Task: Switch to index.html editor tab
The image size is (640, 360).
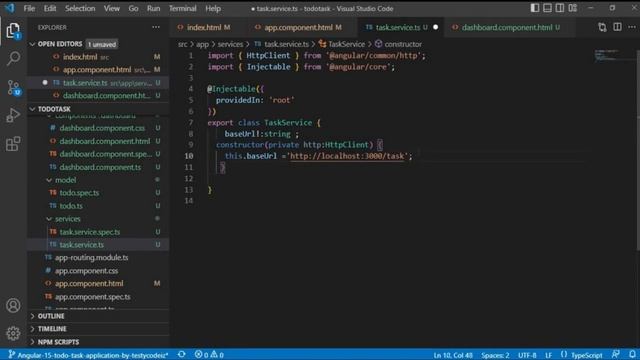Action: (204, 27)
